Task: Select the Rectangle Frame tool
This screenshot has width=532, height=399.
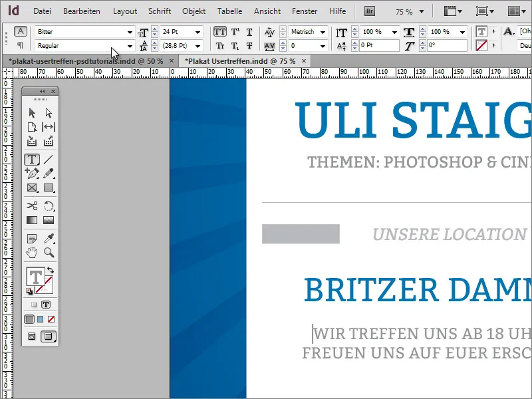Action: click(x=32, y=188)
